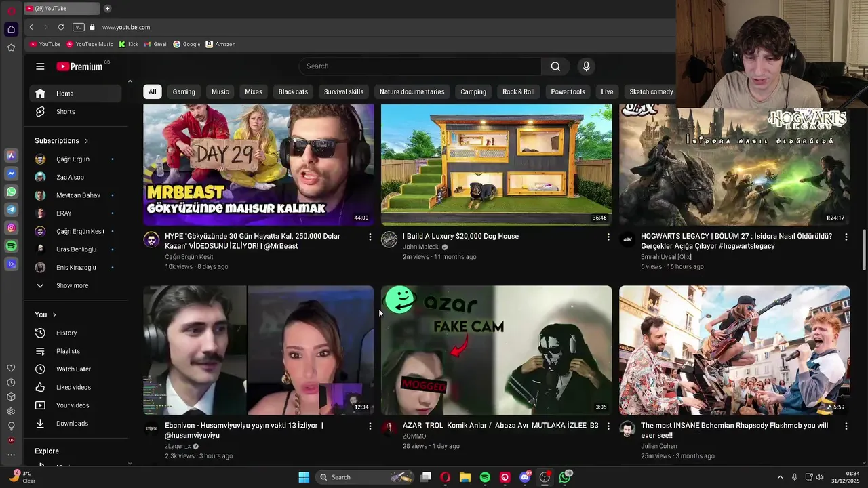This screenshot has height=488, width=868.
Task: Open Çağrı Ergün subscription channel
Action: [x=76, y=159]
